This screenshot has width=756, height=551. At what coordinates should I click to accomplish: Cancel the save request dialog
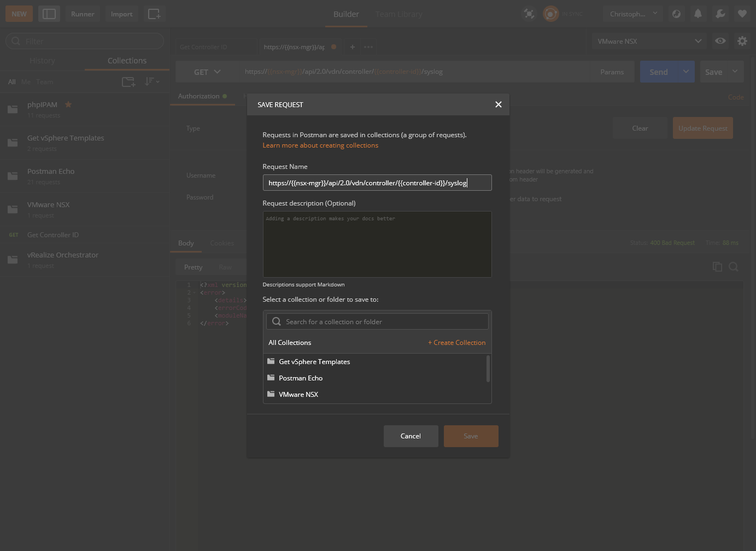pos(411,436)
